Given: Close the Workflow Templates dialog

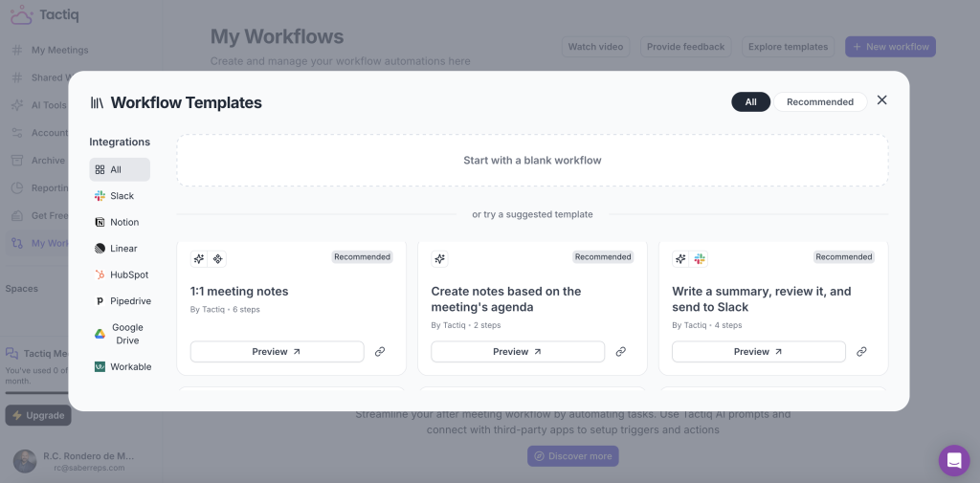Looking at the screenshot, I should click(x=882, y=100).
